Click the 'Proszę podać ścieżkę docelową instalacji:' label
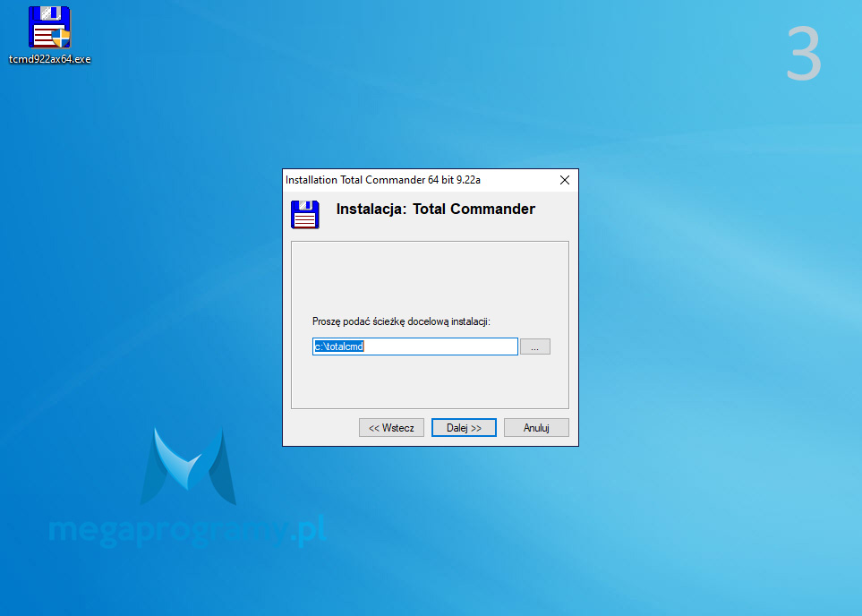 [401, 321]
